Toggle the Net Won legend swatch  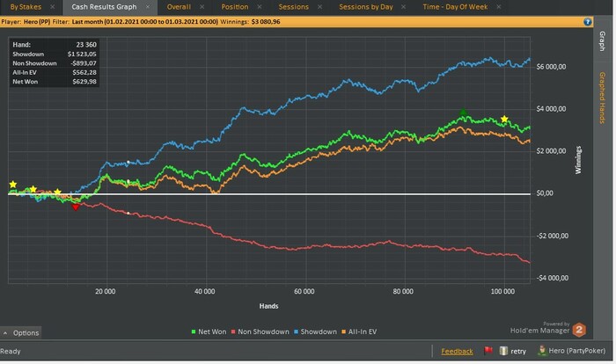tap(194, 331)
